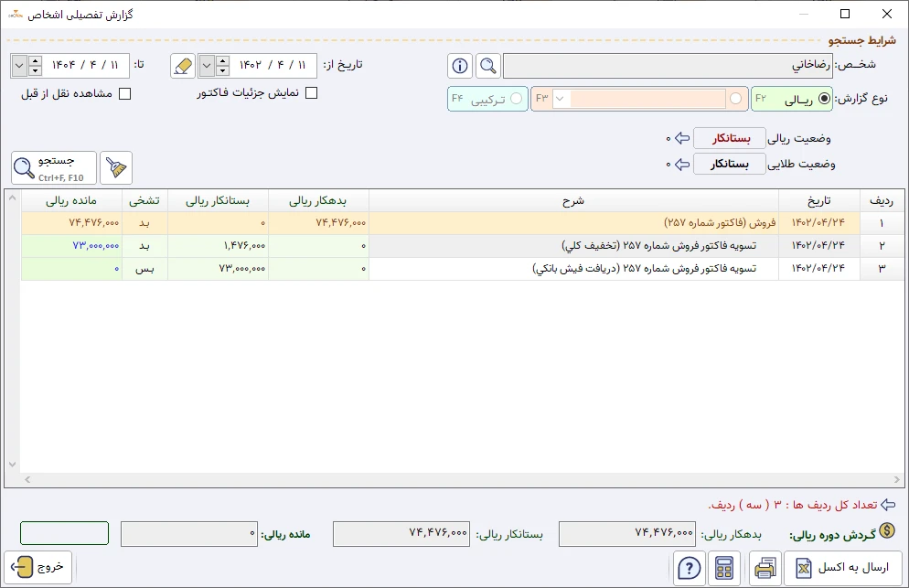This screenshot has height=588, width=909.
Task: Click the مانده ریالی column header
Action: pyautogui.click(x=71, y=200)
